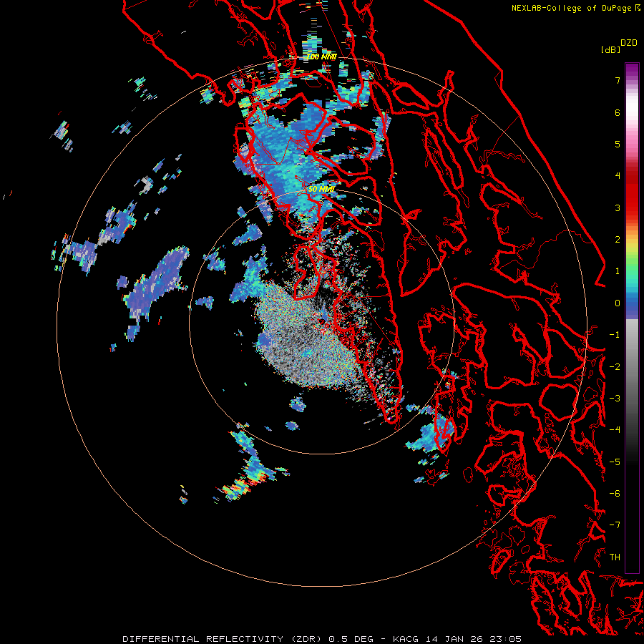Screen dimensions: 644x644
Task: Click the -7 tick label on scale
Action: 615,525
